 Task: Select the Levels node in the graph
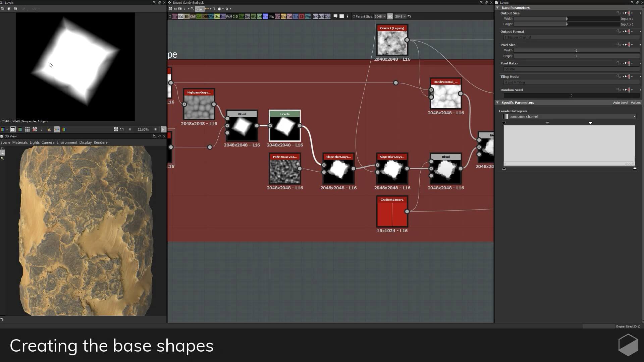(x=285, y=126)
